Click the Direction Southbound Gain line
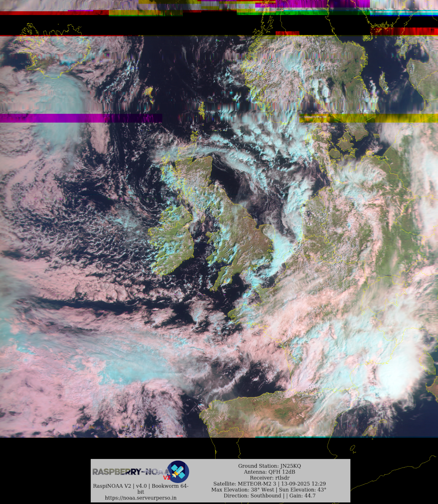 click(x=269, y=495)
